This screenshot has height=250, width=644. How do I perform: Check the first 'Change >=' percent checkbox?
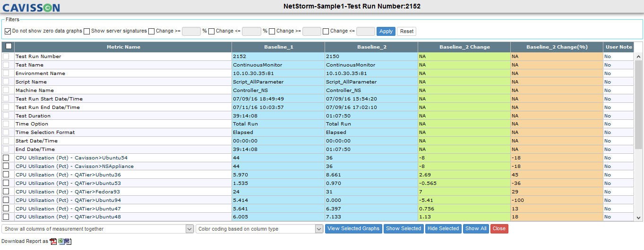[x=151, y=31]
